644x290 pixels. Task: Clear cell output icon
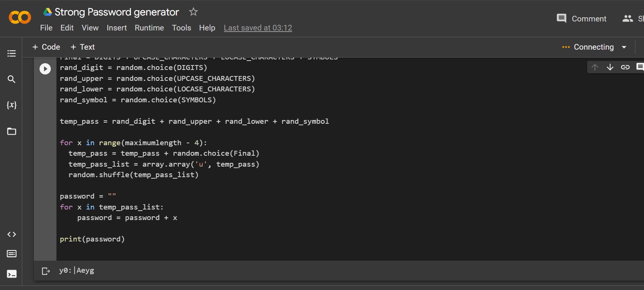46,271
